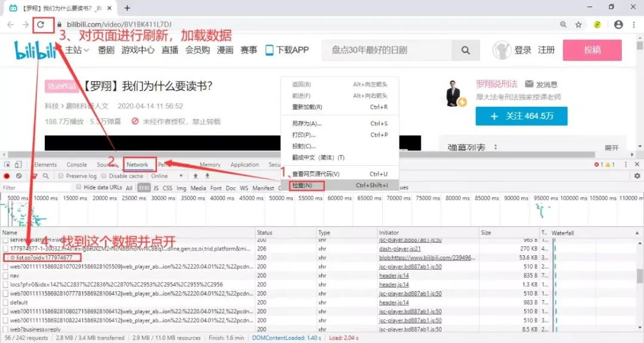Filter requests by JS type
The height and width of the screenshot is (343, 644).
click(156, 188)
